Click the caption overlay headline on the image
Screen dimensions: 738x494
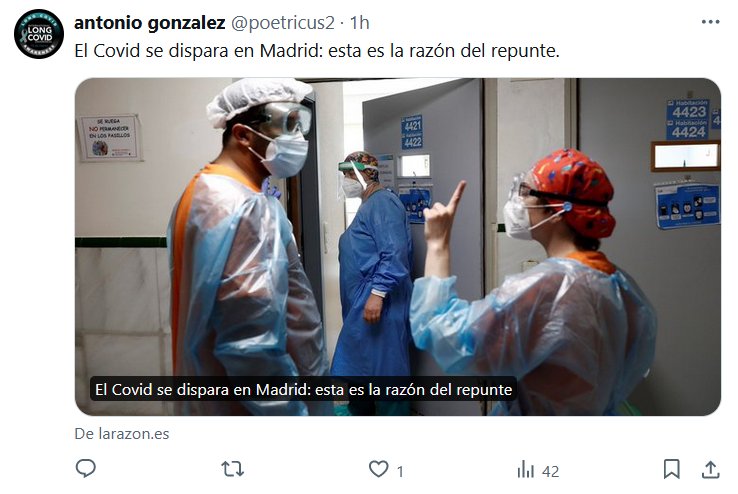[304, 390]
